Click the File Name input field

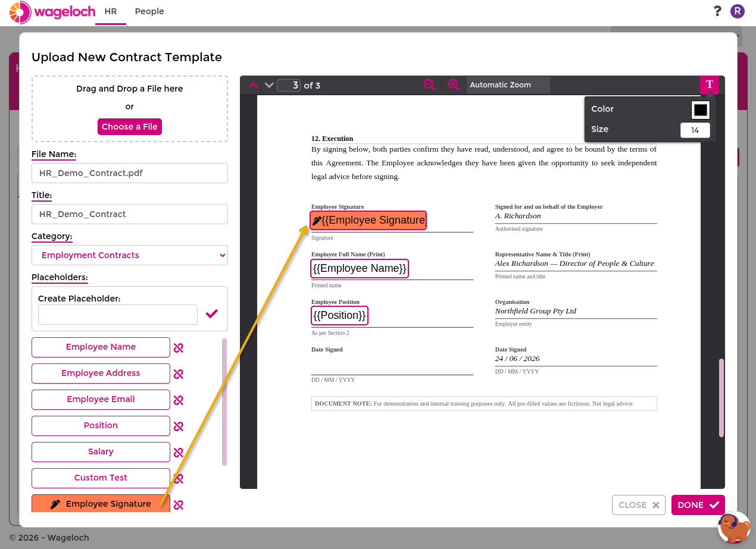(130, 173)
